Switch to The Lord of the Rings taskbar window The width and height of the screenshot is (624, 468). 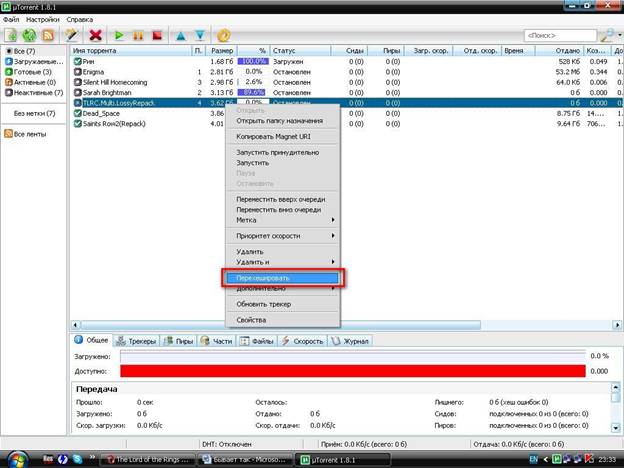pos(147,460)
